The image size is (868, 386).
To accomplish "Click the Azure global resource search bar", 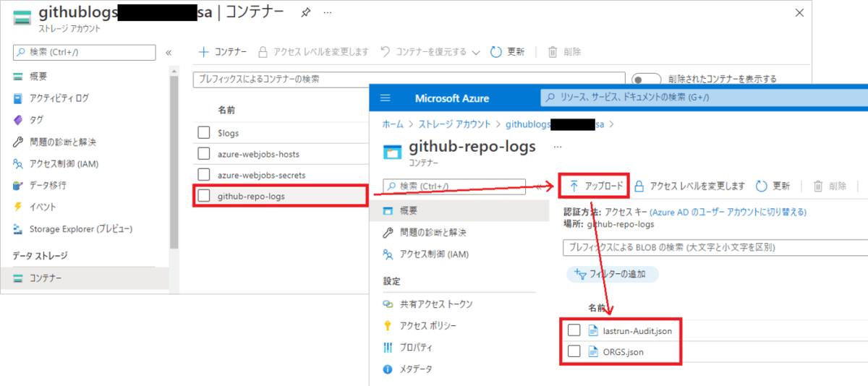I will coord(704,98).
